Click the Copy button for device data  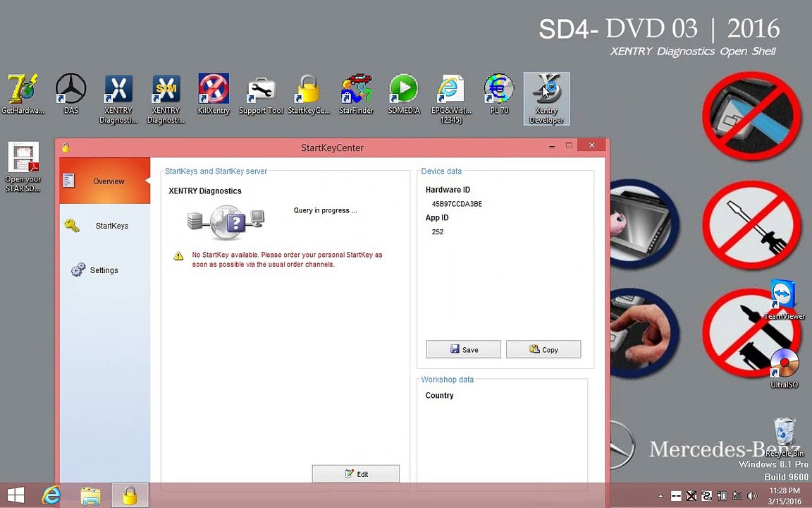coord(543,349)
